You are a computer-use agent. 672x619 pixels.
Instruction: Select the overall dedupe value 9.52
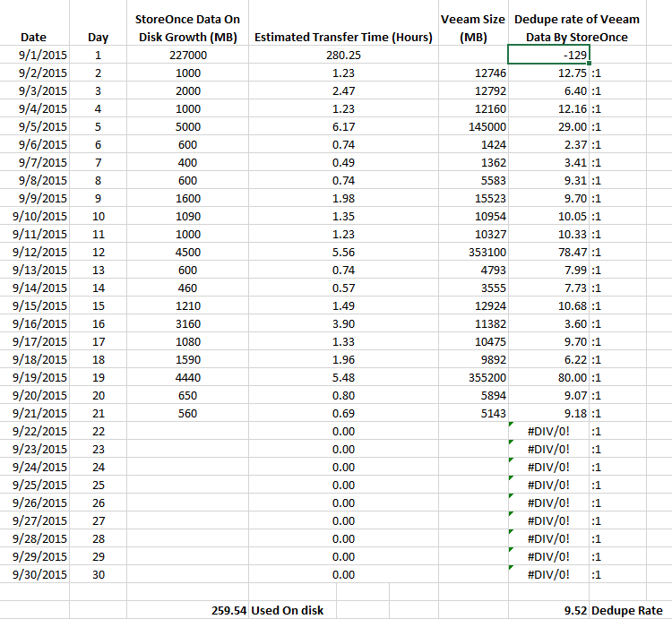[548, 610]
